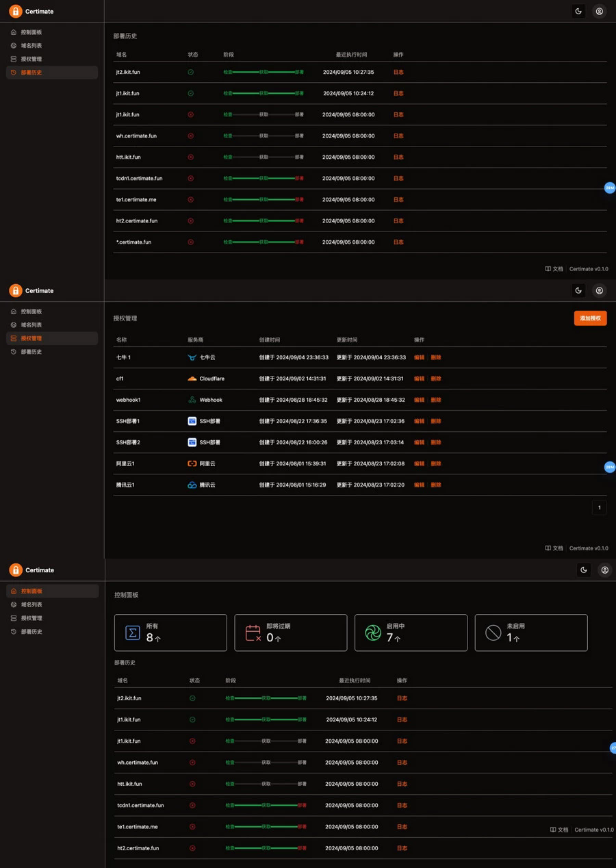Open 日志 for the *.certimate.fun deployment
616x868 pixels.
(x=398, y=242)
